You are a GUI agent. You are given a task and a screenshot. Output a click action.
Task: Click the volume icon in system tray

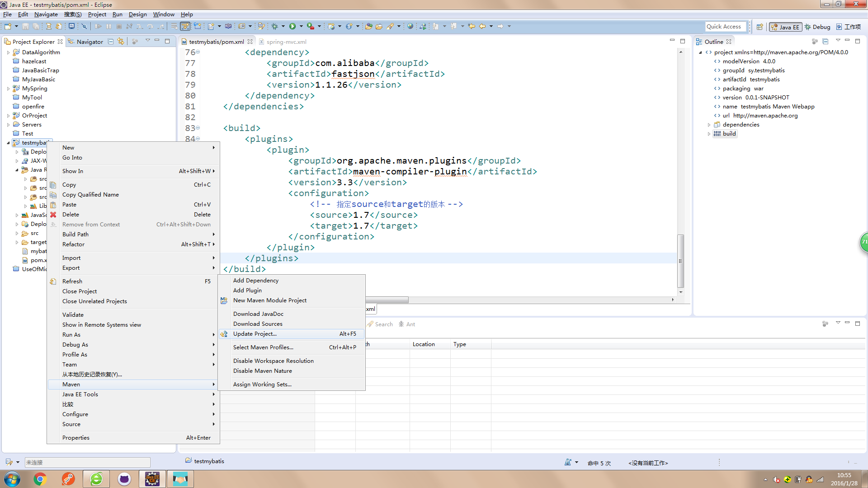(776, 479)
